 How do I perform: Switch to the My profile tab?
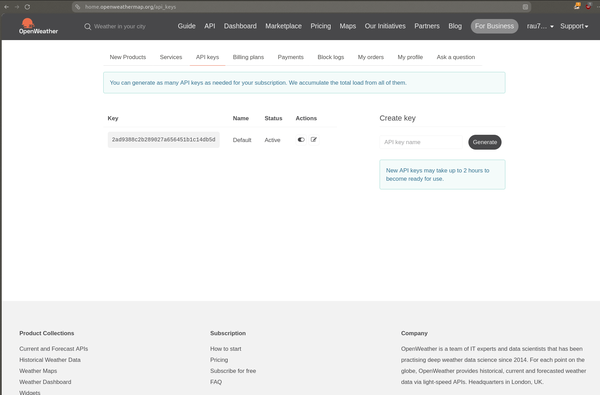(410, 57)
